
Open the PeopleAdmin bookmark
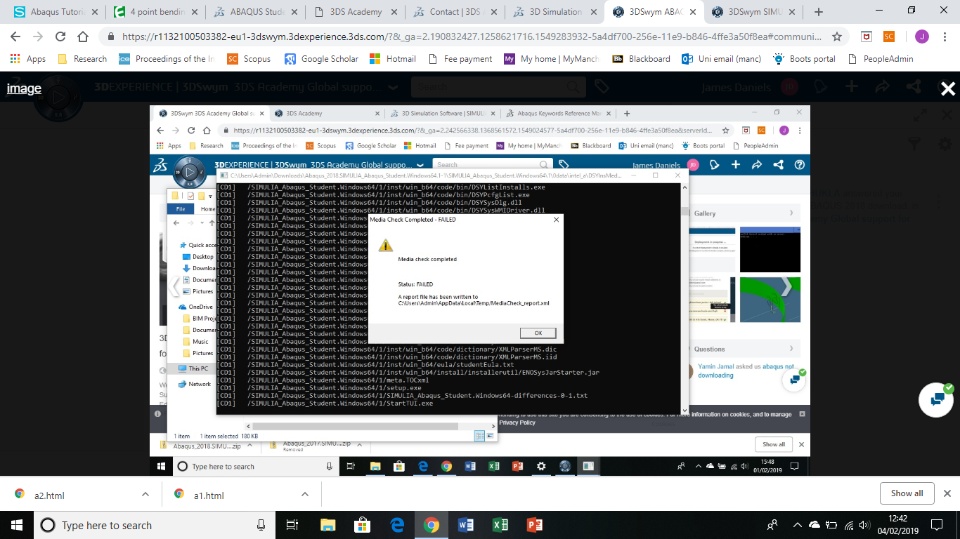(880, 59)
